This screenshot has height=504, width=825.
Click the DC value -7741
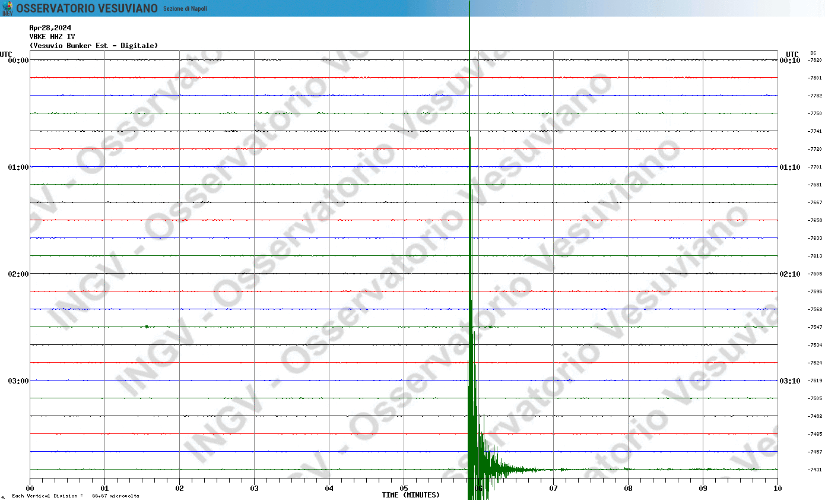(815, 131)
